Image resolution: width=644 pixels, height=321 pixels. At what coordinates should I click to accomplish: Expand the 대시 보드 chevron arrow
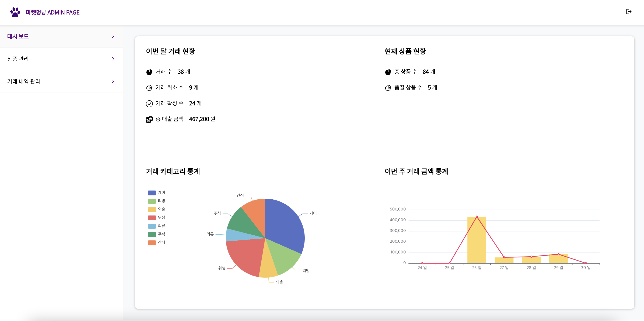click(113, 37)
